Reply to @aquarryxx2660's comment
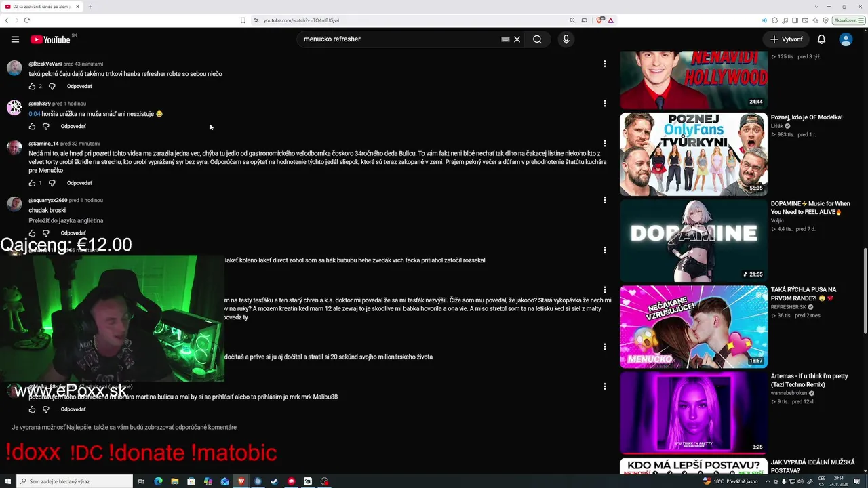This screenshot has width=868, height=488. click(x=73, y=233)
